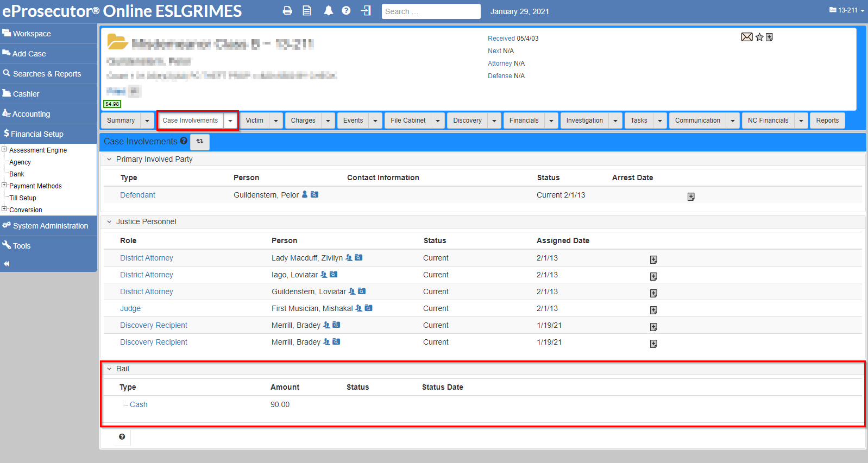
Task: Open person icon for Lady Macduff, Zivilyn
Action: [349, 258]
